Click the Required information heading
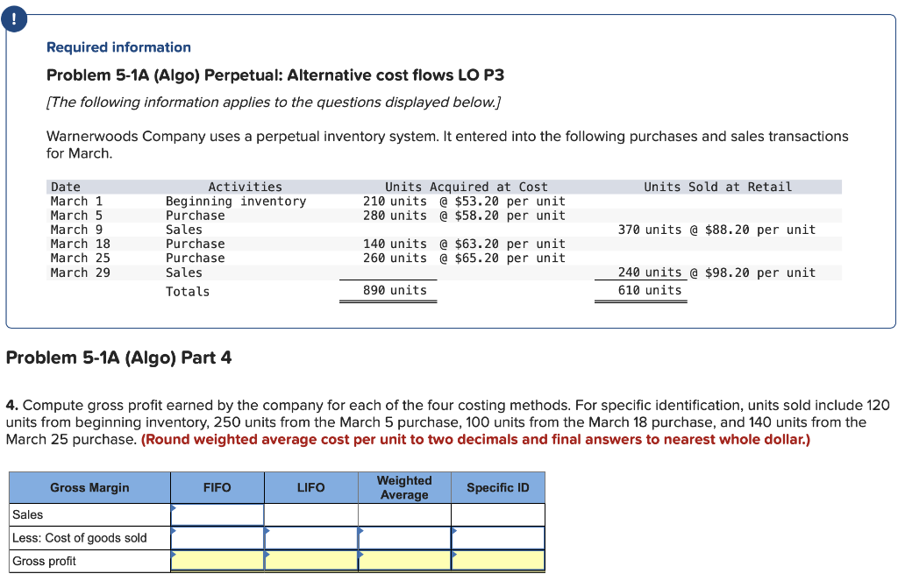This screenshot has height=588, width=898. pyautogui.click(x=118, y=46)
